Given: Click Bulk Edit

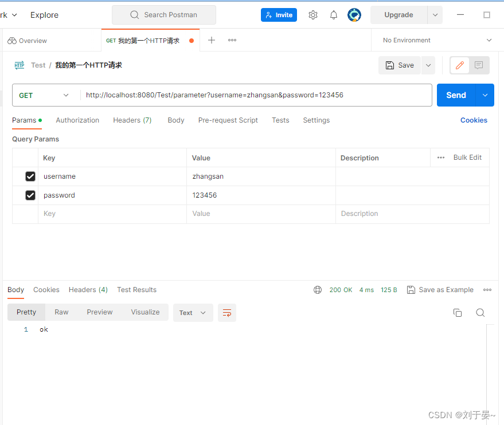Looking at the screenshot, I should 467,158.
